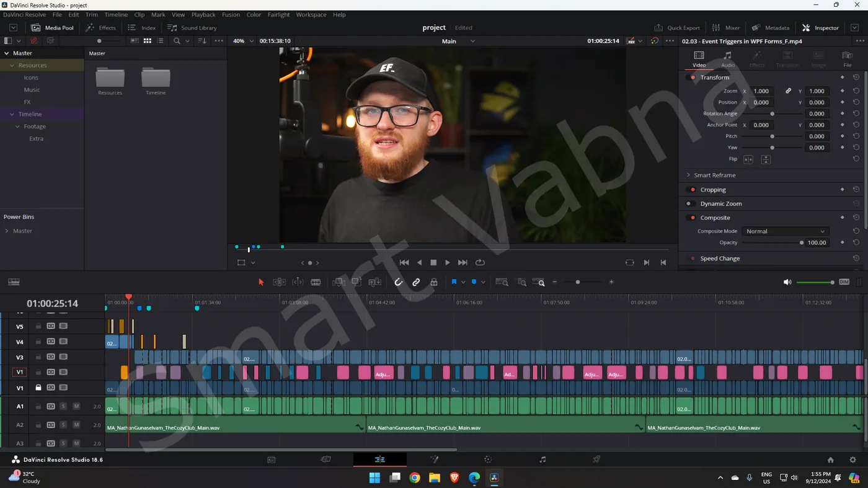
Task: Collapse the Footage bin in tree
Action: (x=17, y=126)
